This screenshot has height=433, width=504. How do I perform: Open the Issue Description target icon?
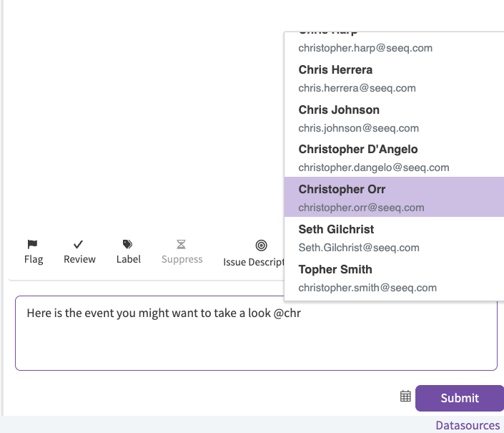tap(261, 245)
